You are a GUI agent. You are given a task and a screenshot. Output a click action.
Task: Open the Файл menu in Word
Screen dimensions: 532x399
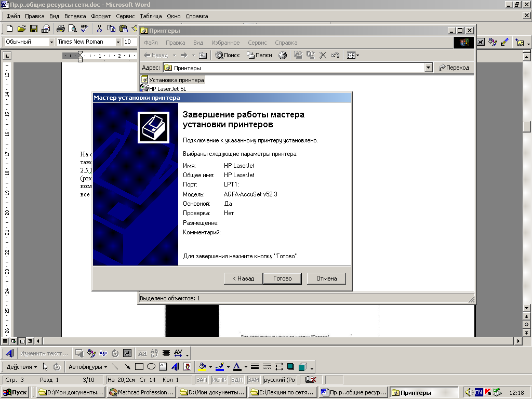point(13,16)
